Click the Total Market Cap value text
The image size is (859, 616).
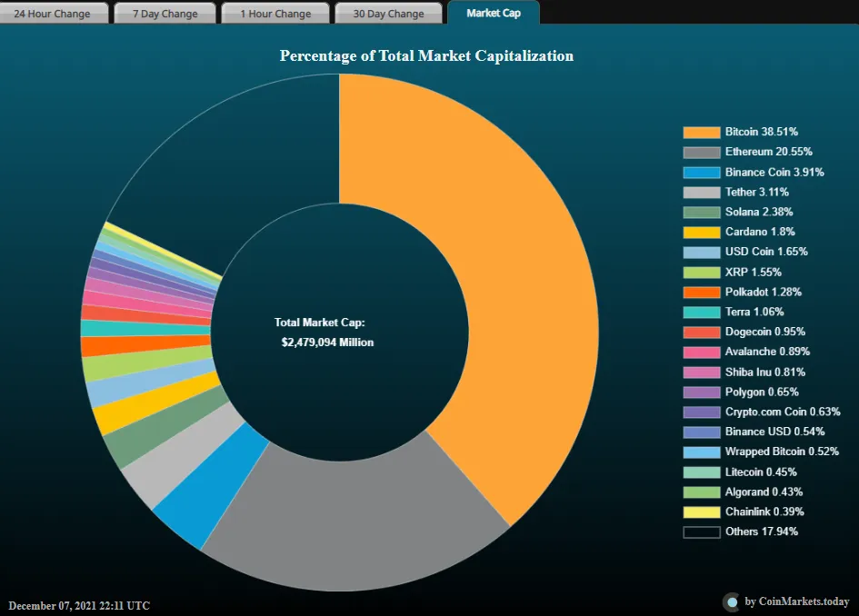coord(327,343)
